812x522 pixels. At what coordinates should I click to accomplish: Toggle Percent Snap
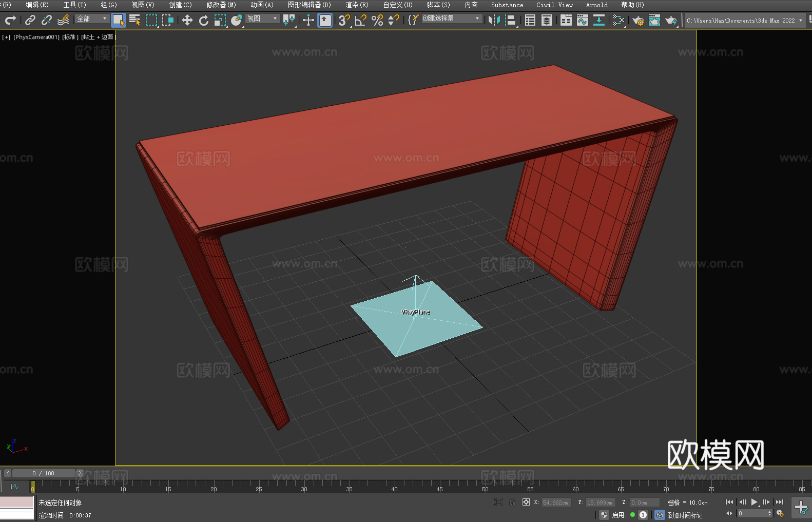click(377, 20)
